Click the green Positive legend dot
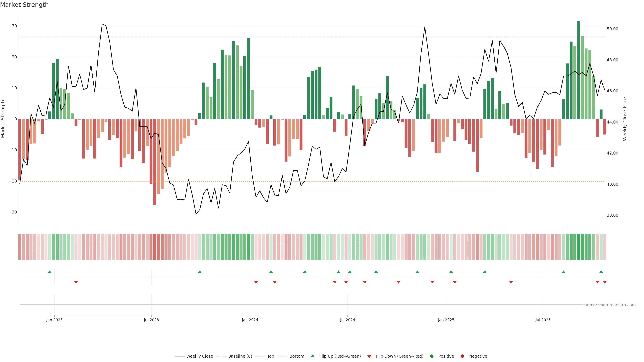This screenshot has width=644, height=362. 432,356
